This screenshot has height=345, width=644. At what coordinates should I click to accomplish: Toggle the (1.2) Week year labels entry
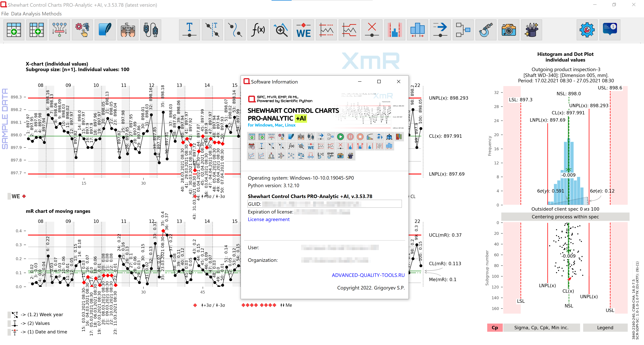coord(36,314)
